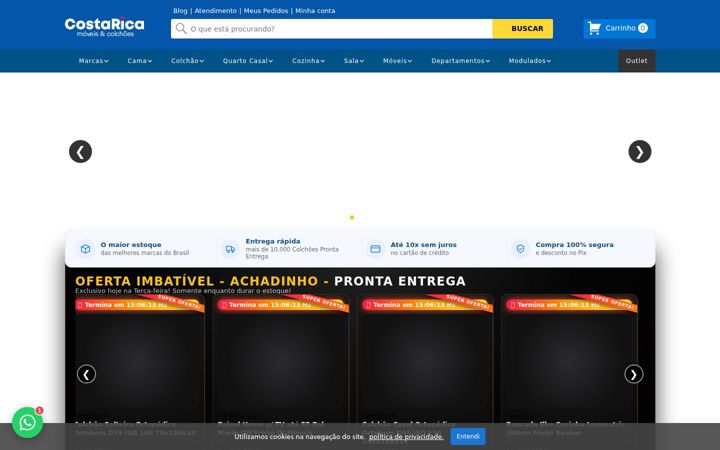The width and height of the screenshot is (720, 450).
Task: Expand the Sala dropdown menu
Action: (354, 61)
